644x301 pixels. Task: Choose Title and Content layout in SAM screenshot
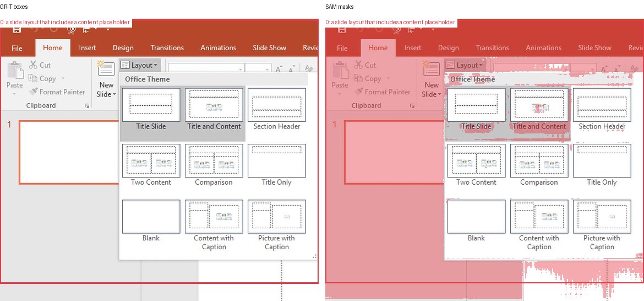(x=539, y=109)
